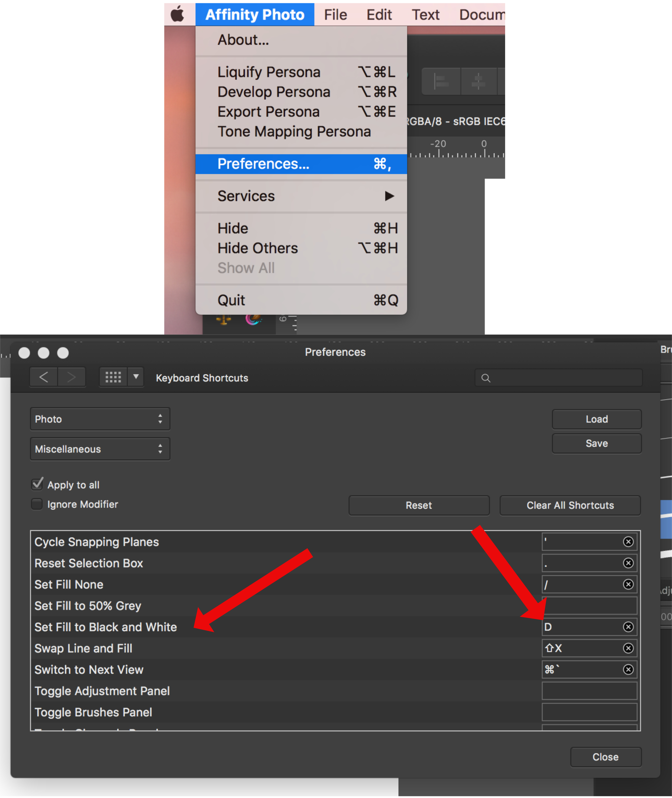
Task: Select the Set Fill None row
Action: click(x=335, y=584)
